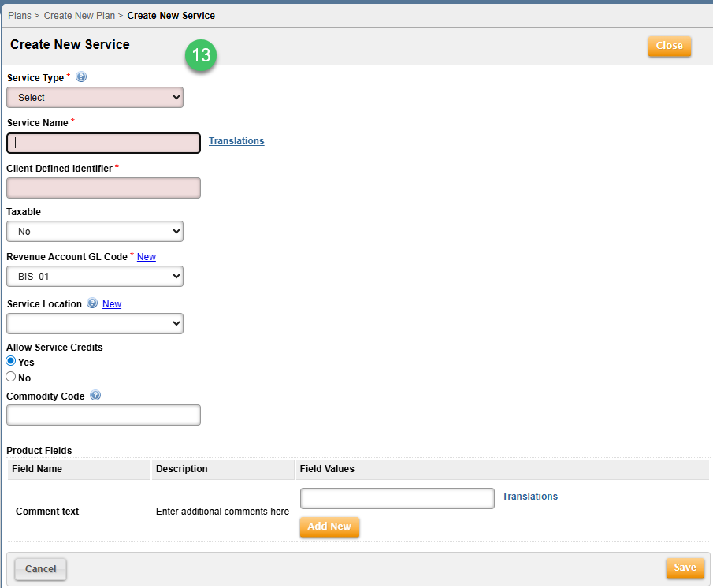Navigate to Plans in the breadcrumb
The width and height of the screenshot is (713, 588).
click(20, 15)
